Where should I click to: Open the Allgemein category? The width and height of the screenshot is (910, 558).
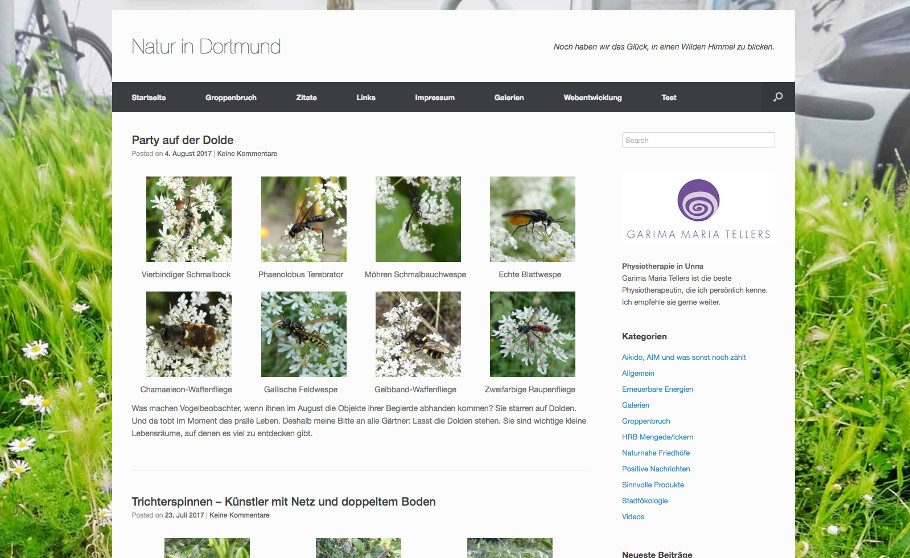(x=638, y=373)
